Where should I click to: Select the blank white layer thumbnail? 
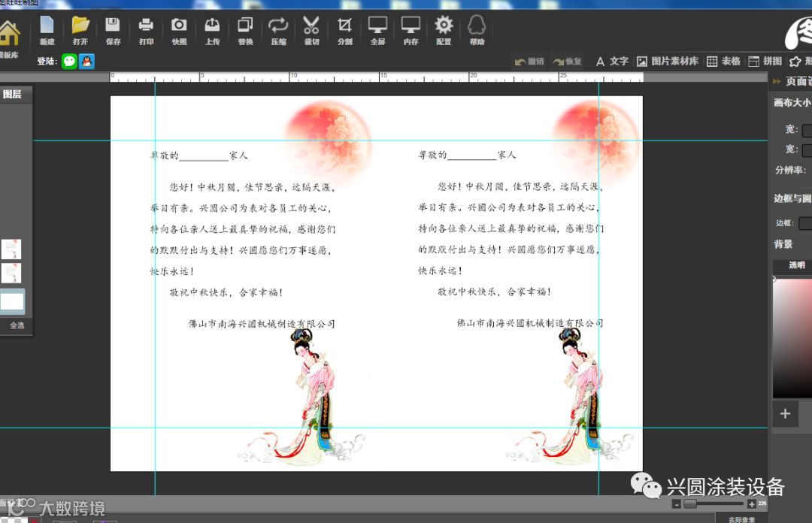pos(12,301)
